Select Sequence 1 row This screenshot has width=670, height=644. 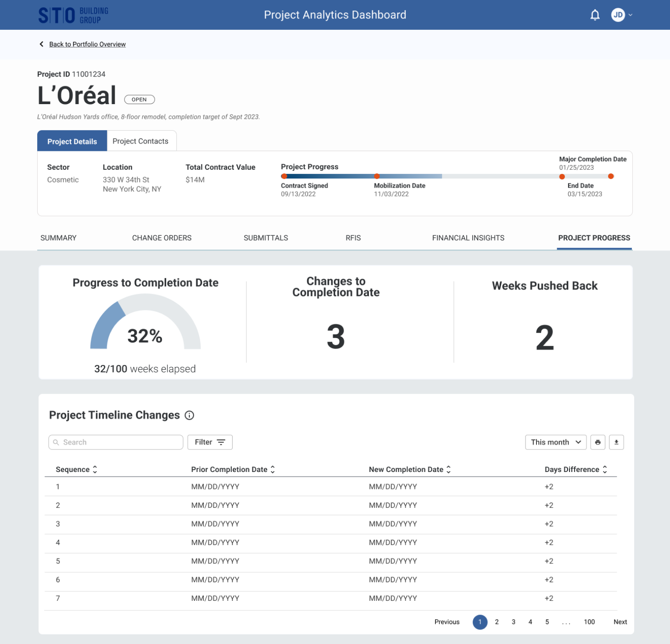(x=330, y=487)
